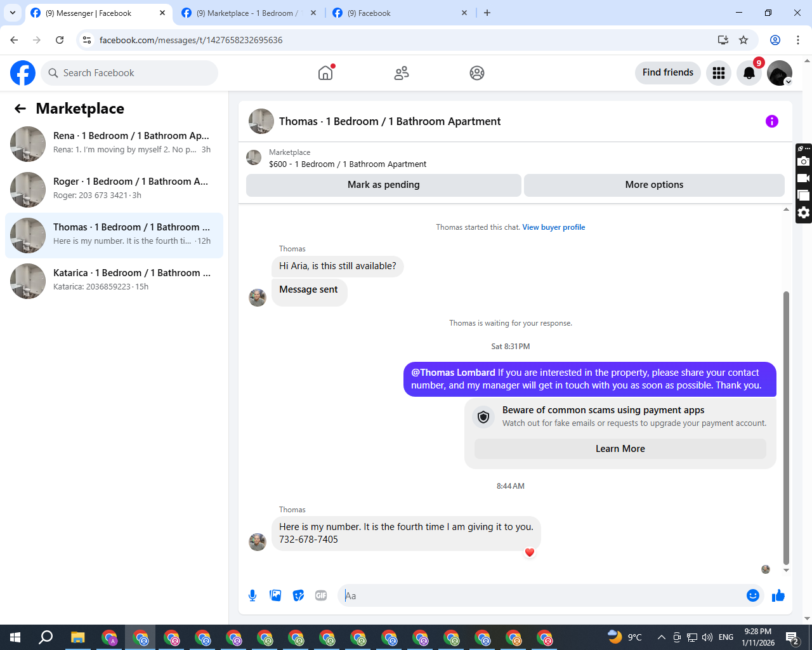
Task: Open the Facebook menu grid icon
Action: [x=719, y=73]
